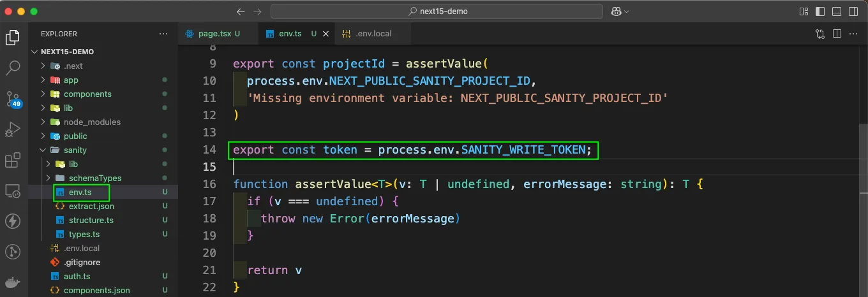The height and width of the screenshot is (297, 868).
Task: Open types.ts in the Explorer tree
Action: (x=84, y=234)
